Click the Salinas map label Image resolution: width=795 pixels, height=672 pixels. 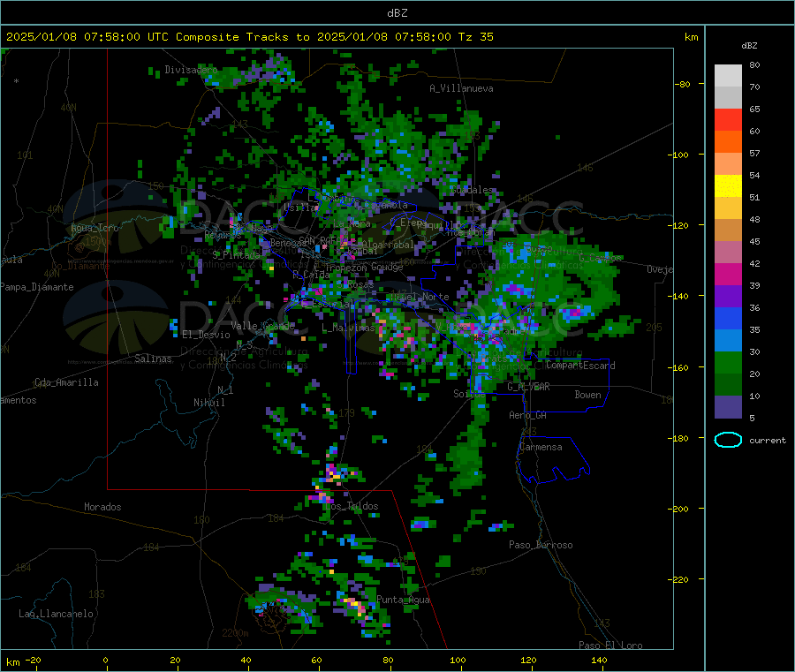click(x=153, y=359)
